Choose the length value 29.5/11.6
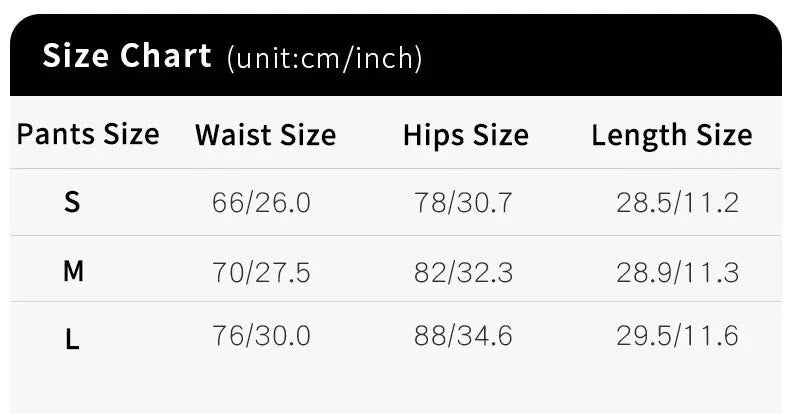Viewport: 790px width, 414px height. (677, 336)
